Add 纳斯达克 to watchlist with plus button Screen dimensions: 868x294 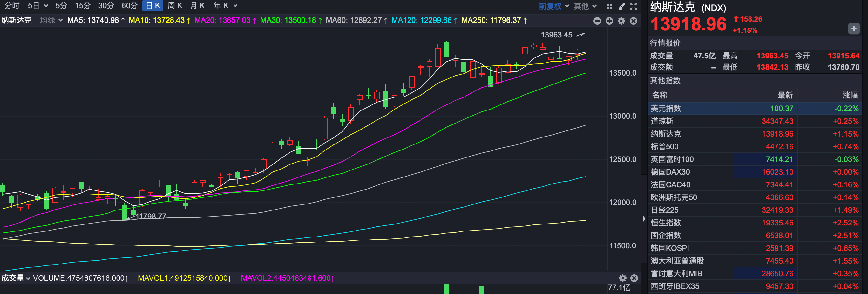(853, 29)
